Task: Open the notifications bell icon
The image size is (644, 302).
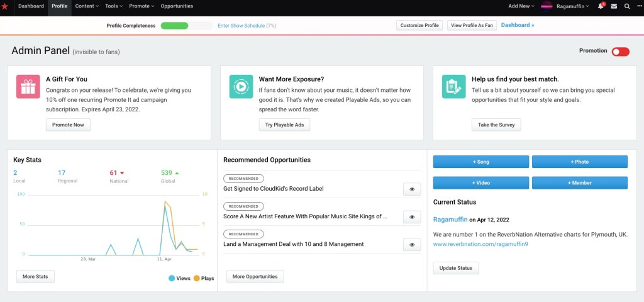Action: click(x=600, y=6)
